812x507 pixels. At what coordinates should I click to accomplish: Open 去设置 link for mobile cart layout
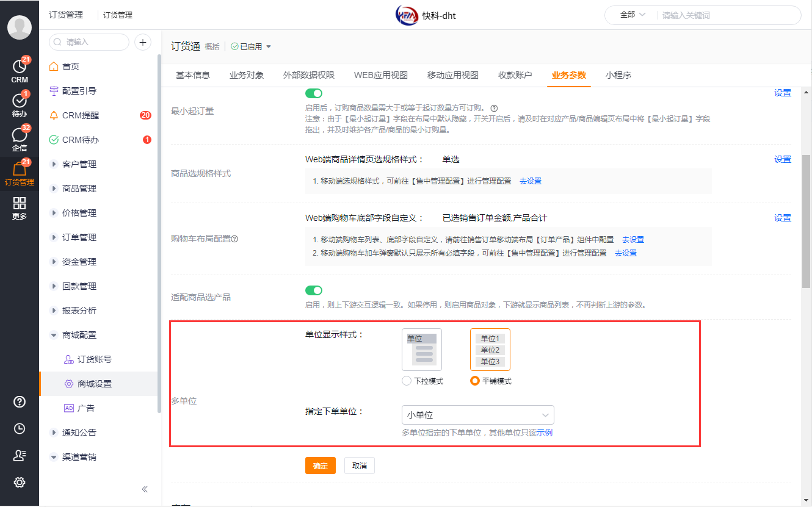[x=633, y=240]
